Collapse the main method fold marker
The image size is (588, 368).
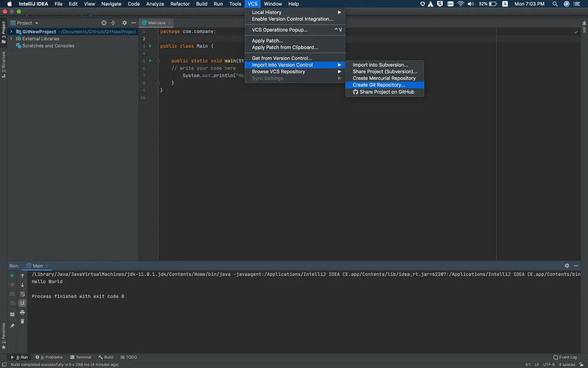tap(158, 61)
